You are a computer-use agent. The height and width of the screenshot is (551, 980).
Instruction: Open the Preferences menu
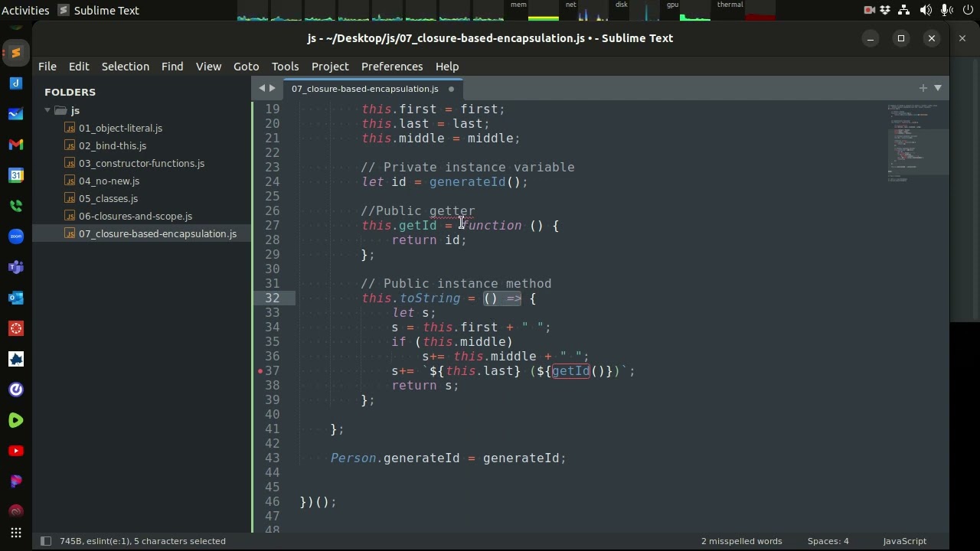(392, 67)
